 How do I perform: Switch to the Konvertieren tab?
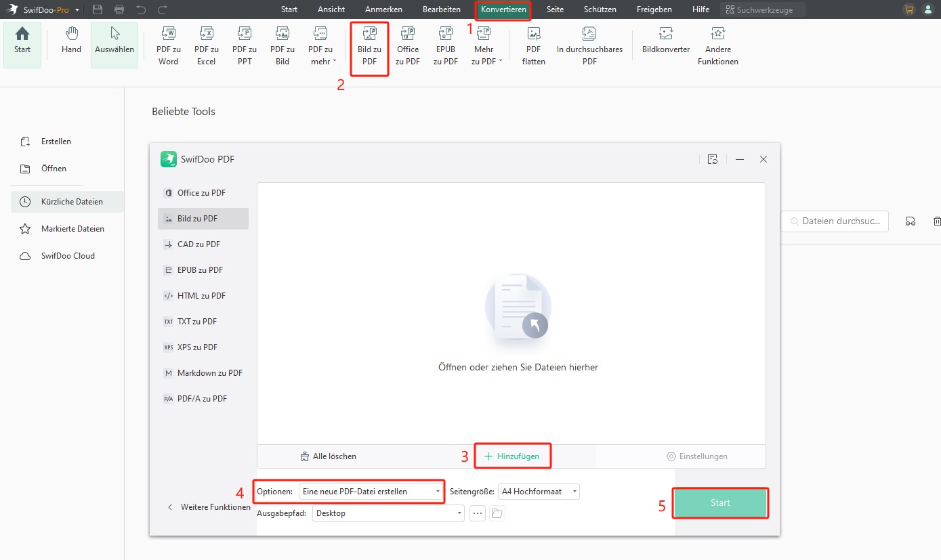(x=503, y=9)
